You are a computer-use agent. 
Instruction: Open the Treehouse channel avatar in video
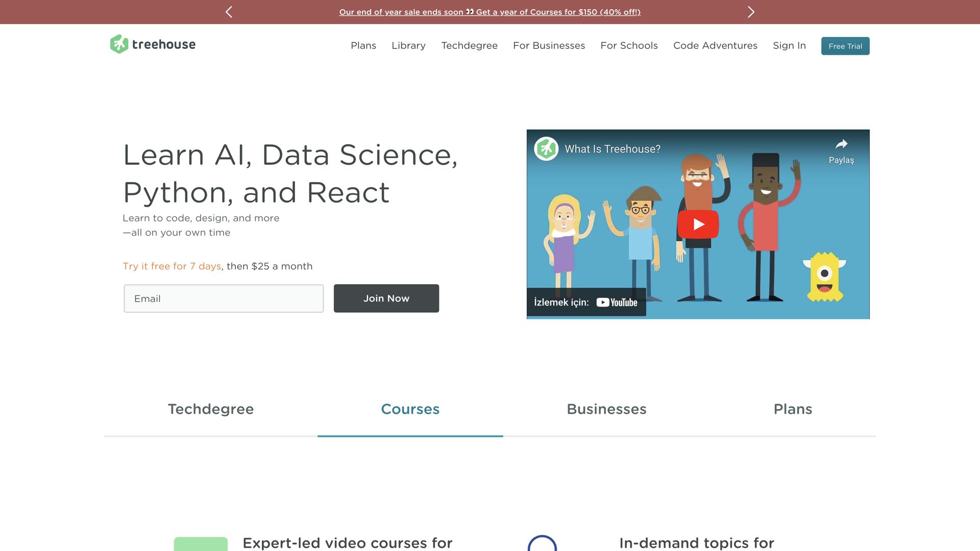(x=546, y=149)
